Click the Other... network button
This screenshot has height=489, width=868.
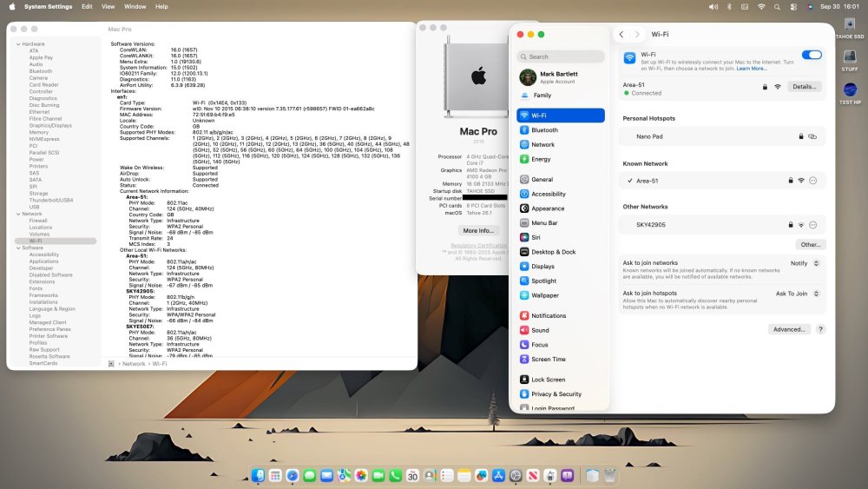click(811, 244)
